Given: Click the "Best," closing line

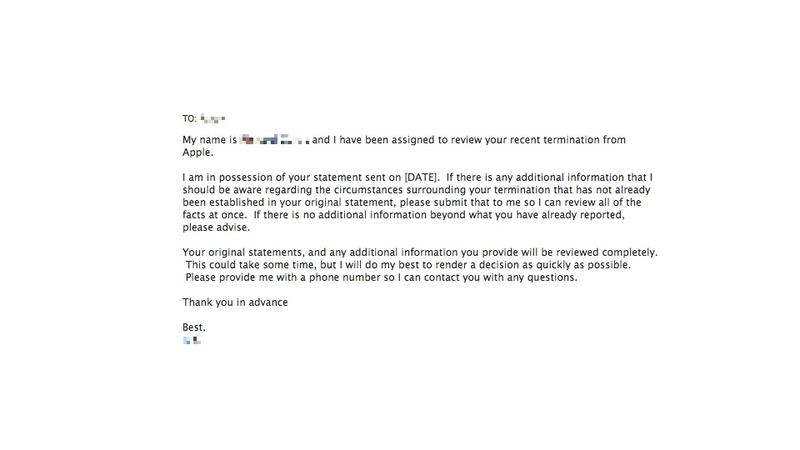Looking at the screenshot, I should click(194, 328).
